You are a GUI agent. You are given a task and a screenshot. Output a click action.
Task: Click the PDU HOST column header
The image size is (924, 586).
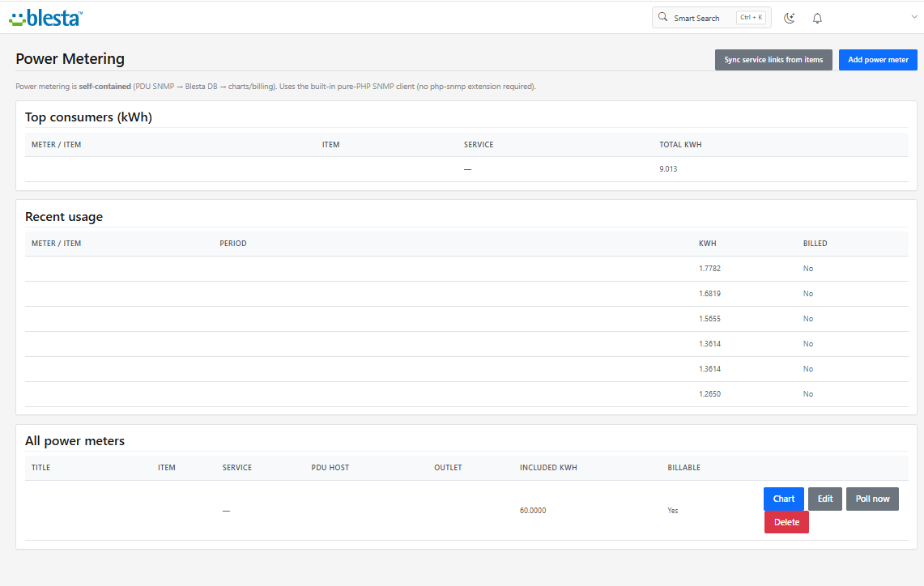click(330, 468)
